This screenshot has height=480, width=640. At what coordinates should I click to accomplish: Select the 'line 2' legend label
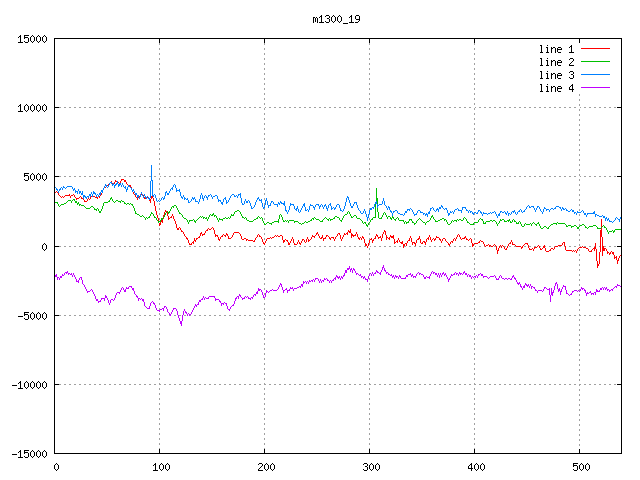pos(556,62)
